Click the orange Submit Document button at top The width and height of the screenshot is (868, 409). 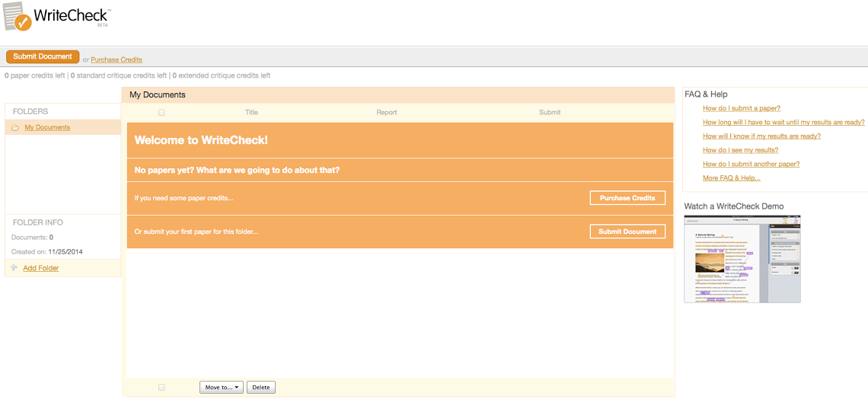click(43, 56)
